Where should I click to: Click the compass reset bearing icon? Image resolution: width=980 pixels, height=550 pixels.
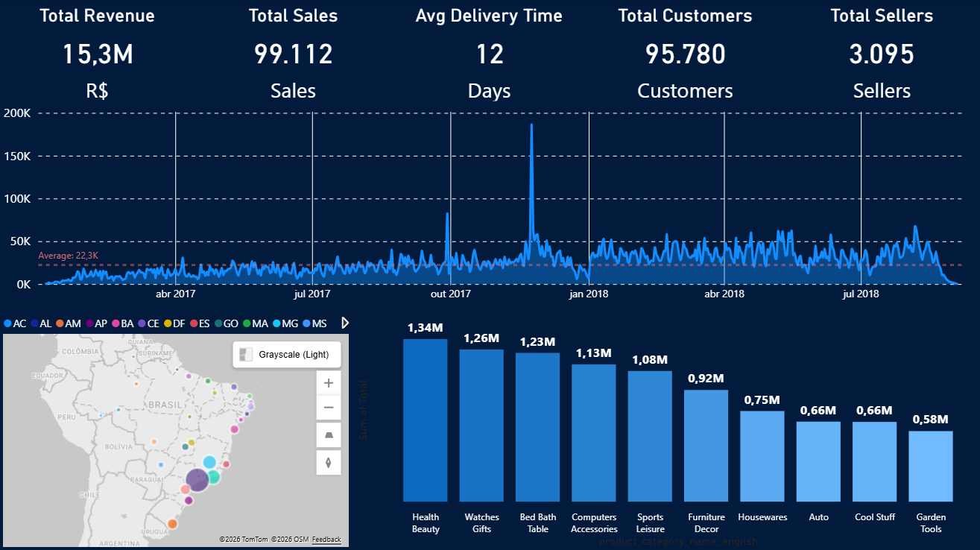point(329,462)
